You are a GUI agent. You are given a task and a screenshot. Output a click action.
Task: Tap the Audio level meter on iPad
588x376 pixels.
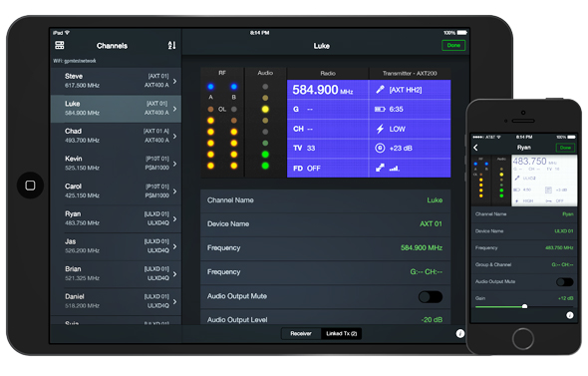click(x=265, y=123)
